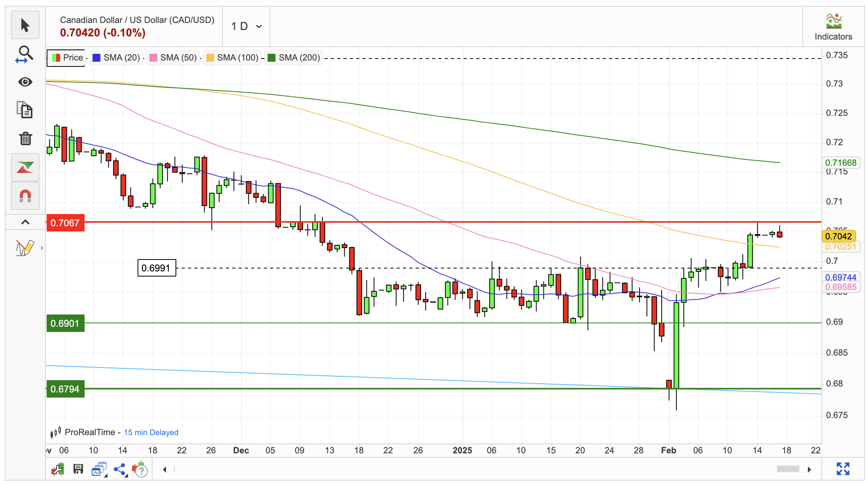Click the Canadian Dollar / US Dollar title
The image size is (868, 485).
137,20
